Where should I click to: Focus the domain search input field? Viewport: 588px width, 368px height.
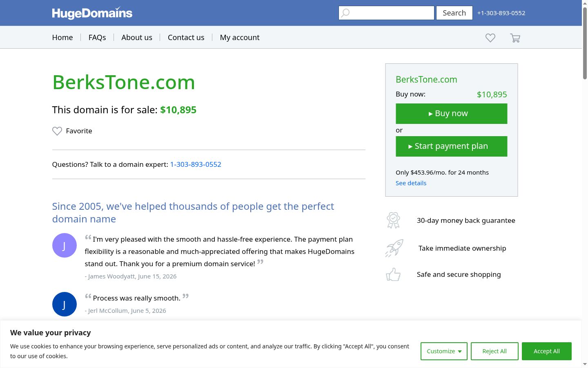click(x=386, y=13)
